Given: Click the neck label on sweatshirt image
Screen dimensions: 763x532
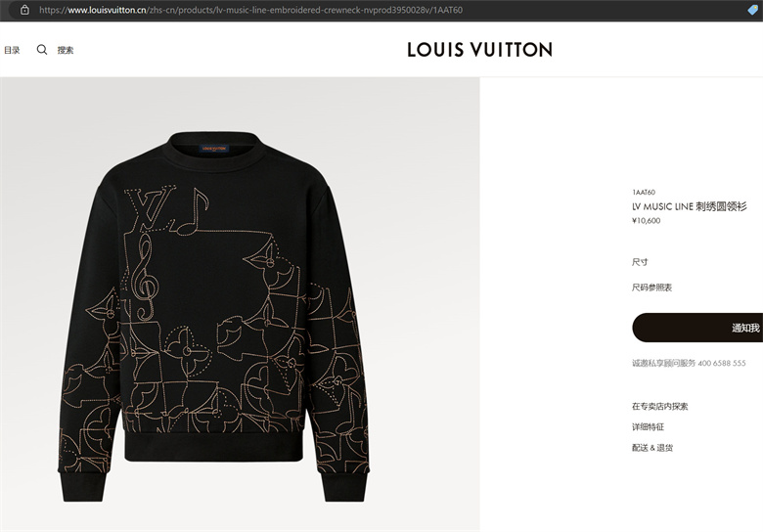Looking at the screenshot, I should click(x=213, y=149).
